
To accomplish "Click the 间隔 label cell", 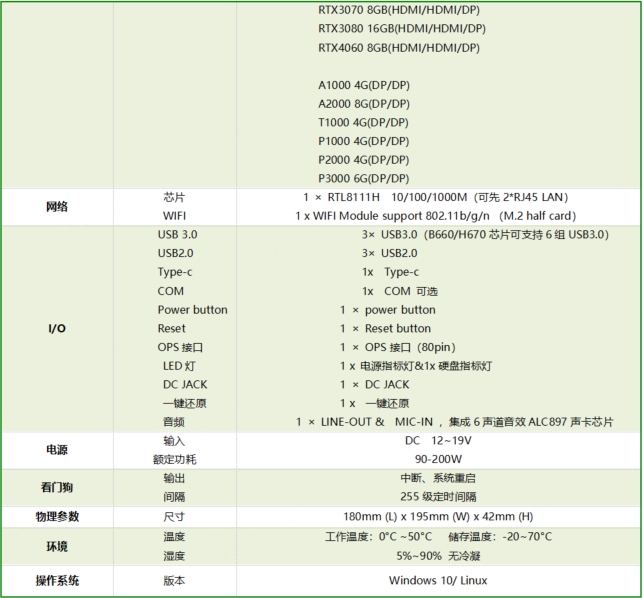I will click(x=174, y=497).
